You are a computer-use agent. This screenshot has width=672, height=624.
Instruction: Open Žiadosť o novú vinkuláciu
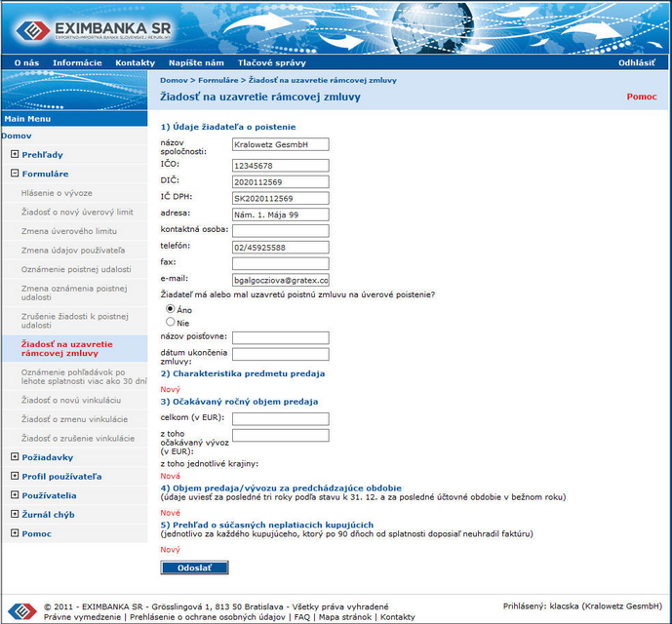point(71,400)
